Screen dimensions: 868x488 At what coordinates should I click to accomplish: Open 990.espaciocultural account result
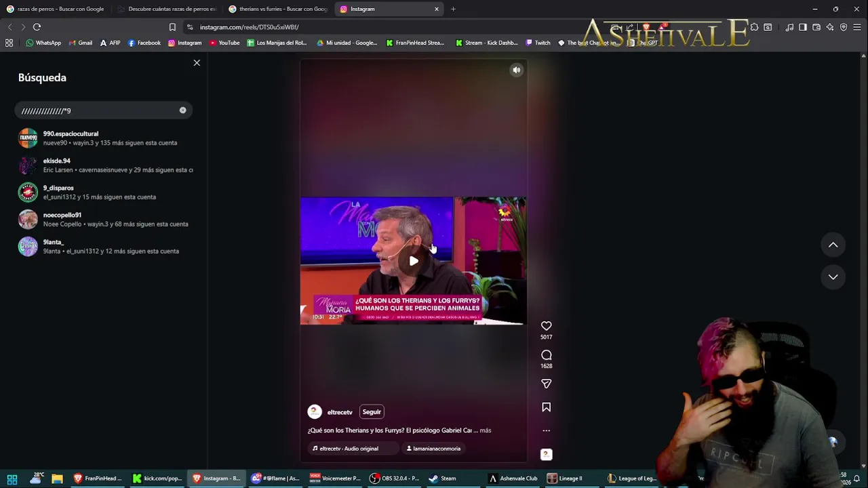(105, 138)
